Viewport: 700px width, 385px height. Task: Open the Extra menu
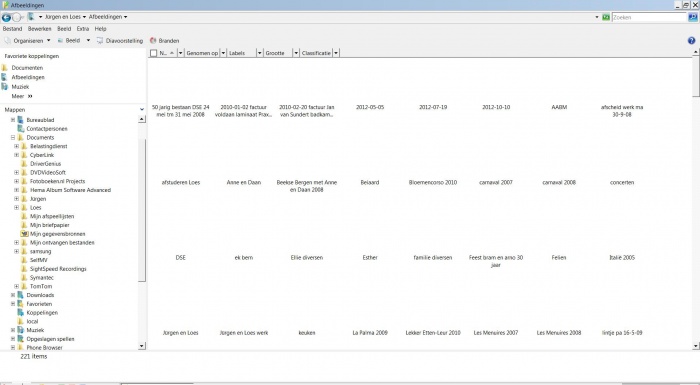coord(83,29)
